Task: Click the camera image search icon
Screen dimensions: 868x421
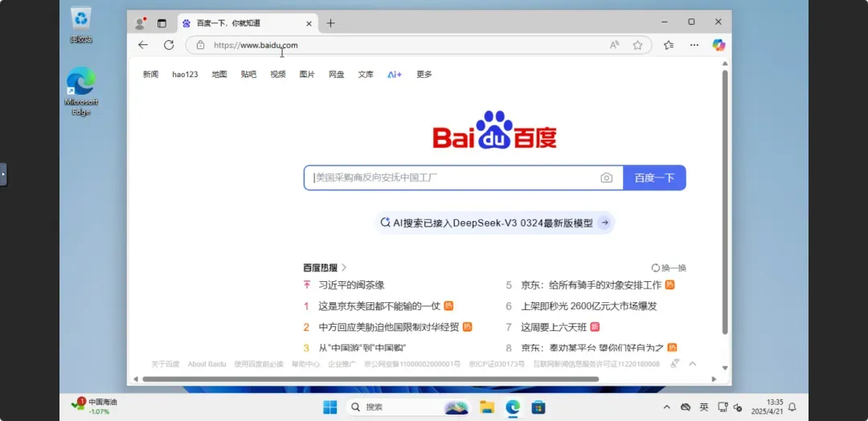Action: (x=606, y=178)
